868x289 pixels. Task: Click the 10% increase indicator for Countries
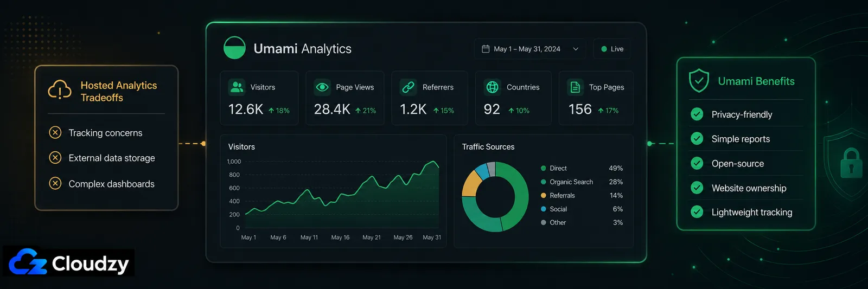[519, 111]
